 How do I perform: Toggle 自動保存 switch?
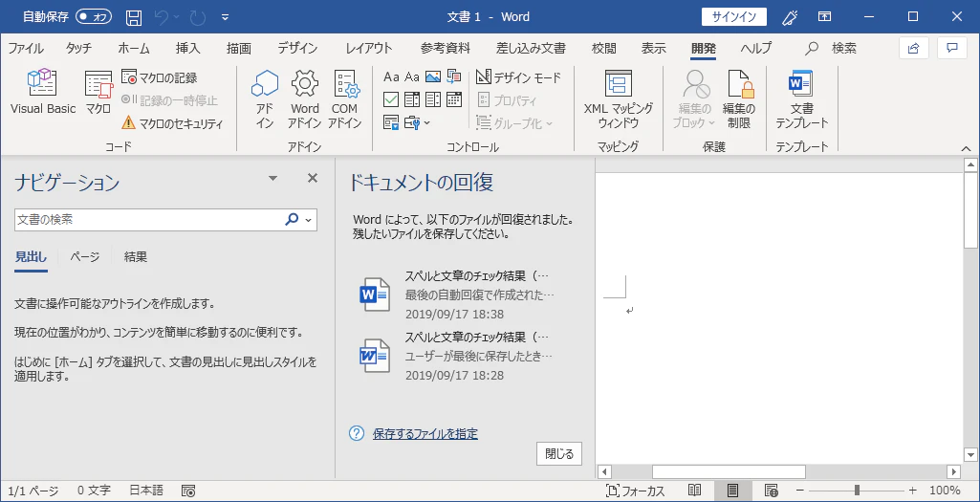coord(93,17)
